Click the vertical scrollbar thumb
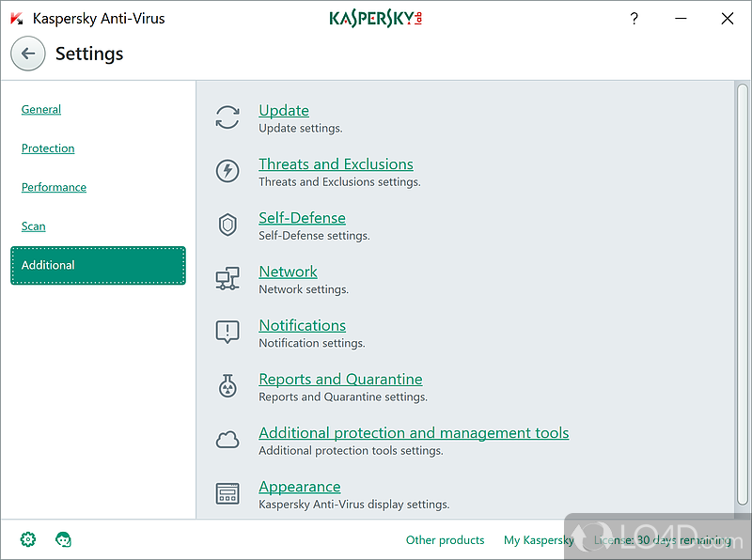Viewport: 752px width, 560px height. [743, 294]
